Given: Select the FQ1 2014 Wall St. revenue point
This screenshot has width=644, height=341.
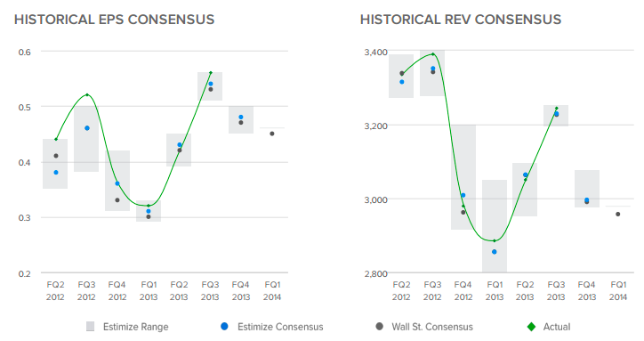Looking at the screenshot, I should 617,215.
